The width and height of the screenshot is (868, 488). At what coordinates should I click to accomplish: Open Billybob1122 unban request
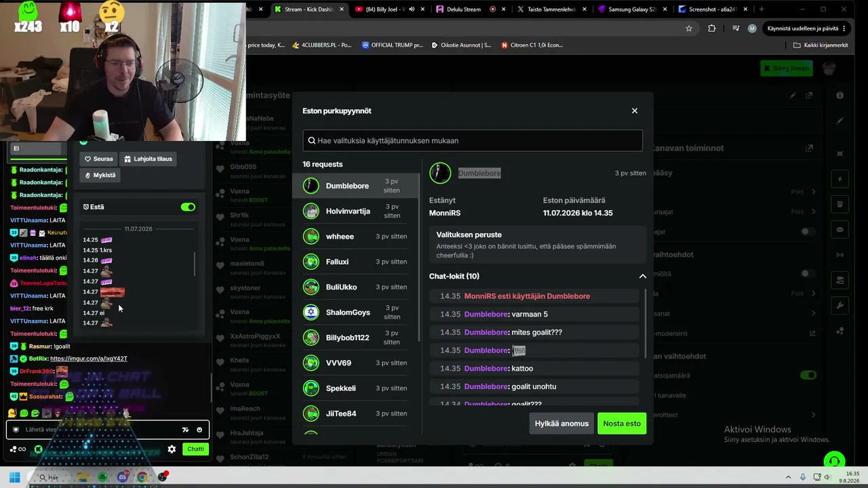356,338
